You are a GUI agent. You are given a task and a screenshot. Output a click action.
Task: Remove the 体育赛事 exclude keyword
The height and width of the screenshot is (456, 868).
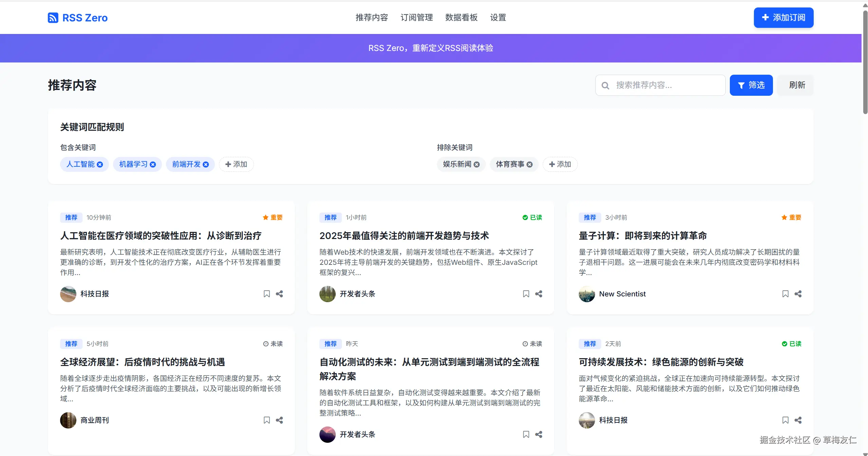[530, 164]
